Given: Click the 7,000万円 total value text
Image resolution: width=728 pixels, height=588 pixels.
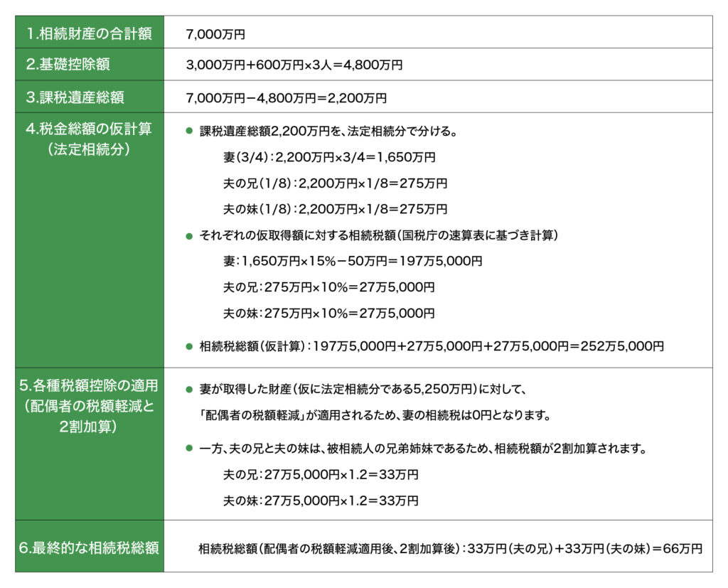Looking at the screenshot, I should coord(215,33).
